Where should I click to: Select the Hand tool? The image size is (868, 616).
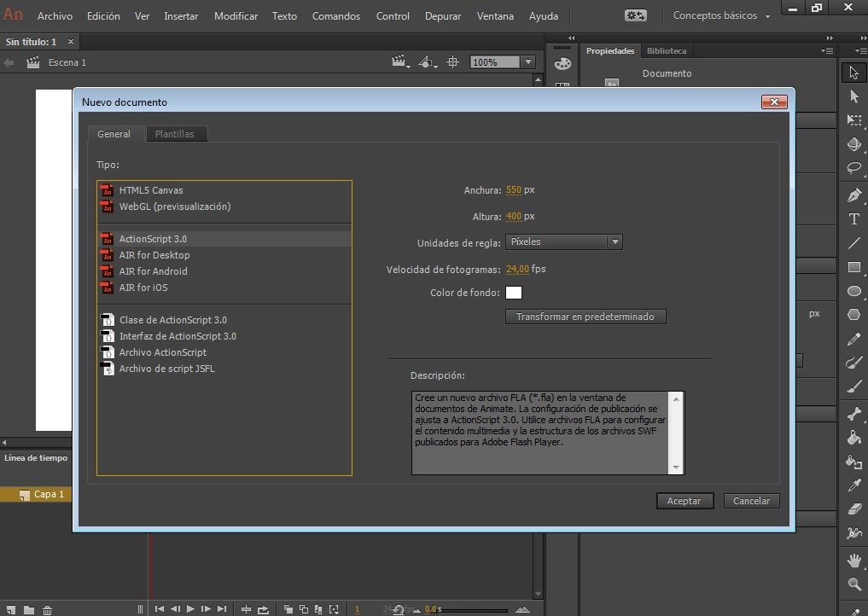point(853,561)
